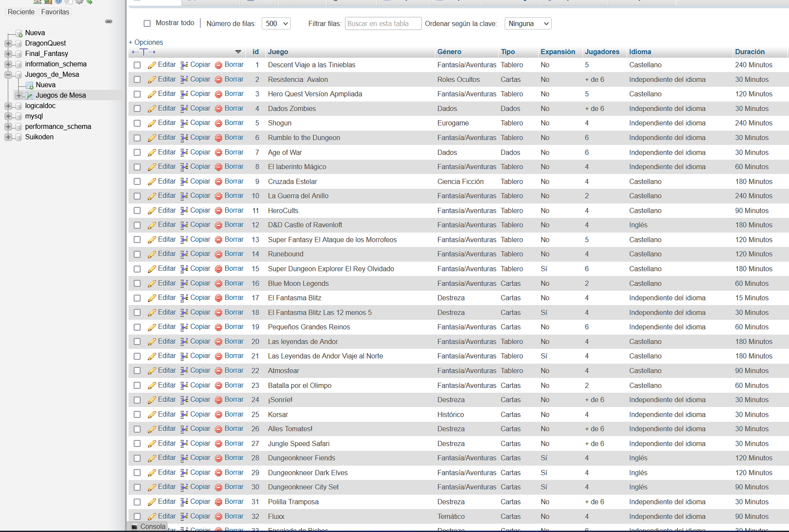Select the checkbox of ¡Sonríe! row
Image resolution: width=789 pixels, height=532 pixels.
pyautogui.click(x=137, y=400)
